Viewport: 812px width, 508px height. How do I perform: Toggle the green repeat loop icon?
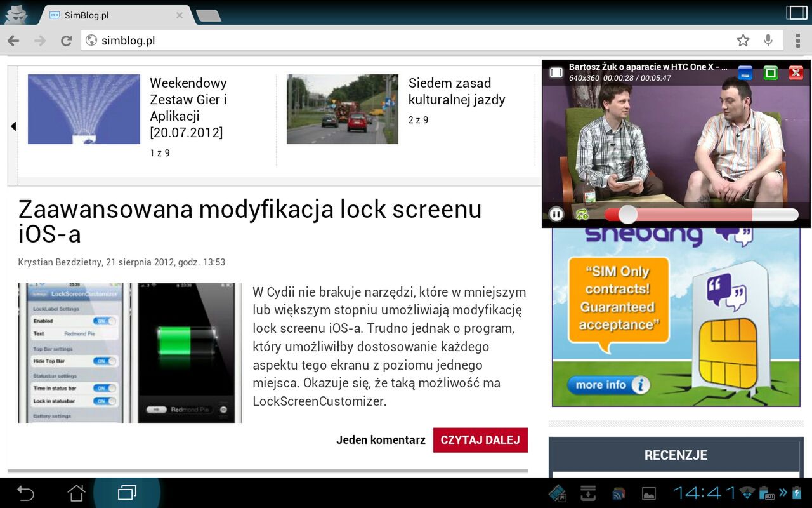coord(582,215)
